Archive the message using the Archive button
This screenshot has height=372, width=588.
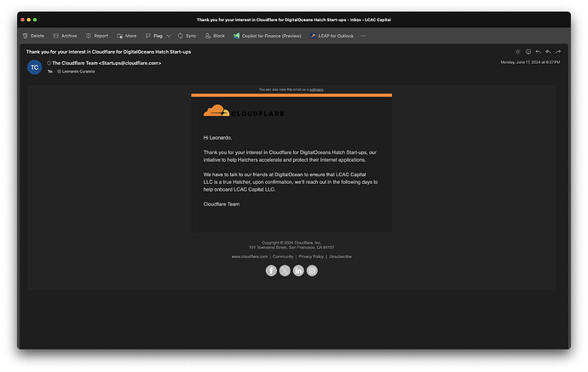click(x=65, y=36)
